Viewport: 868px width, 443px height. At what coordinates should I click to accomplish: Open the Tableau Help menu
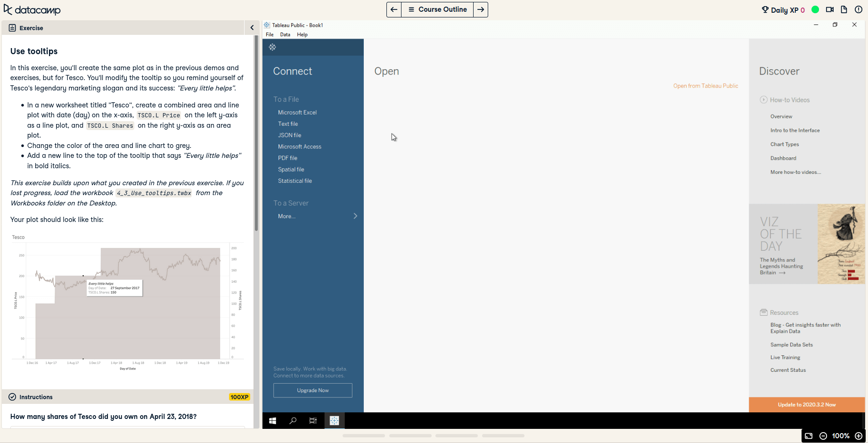(302, 34)
